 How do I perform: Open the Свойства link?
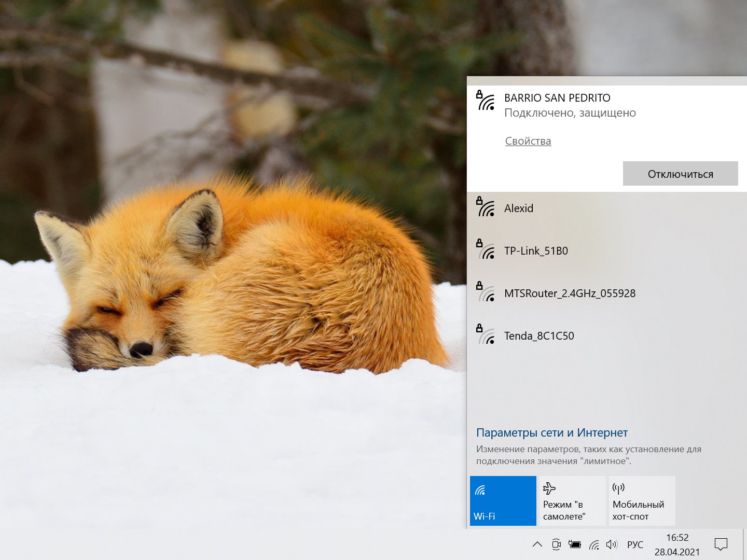pos(528,141)
